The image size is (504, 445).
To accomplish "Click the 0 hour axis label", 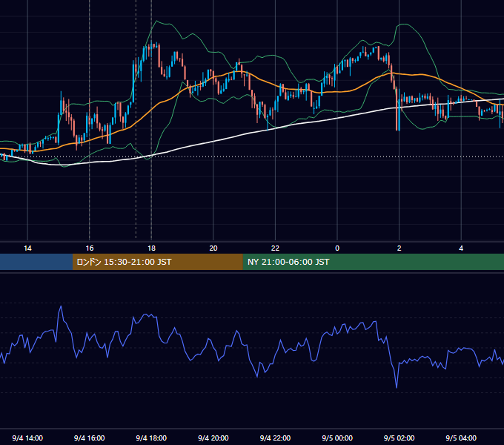I will pos(337,248).
